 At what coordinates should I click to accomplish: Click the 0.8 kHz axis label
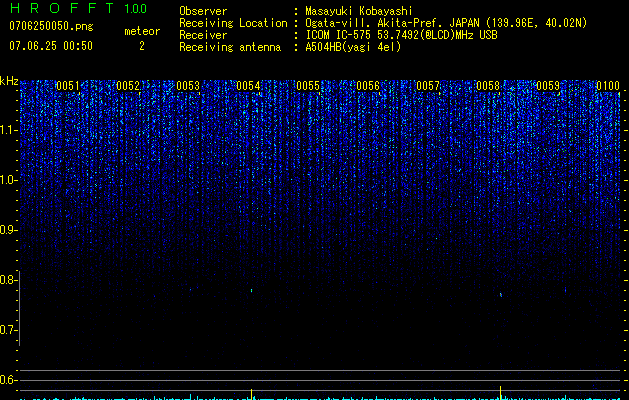pyautogui.click(x=8, y=280)
